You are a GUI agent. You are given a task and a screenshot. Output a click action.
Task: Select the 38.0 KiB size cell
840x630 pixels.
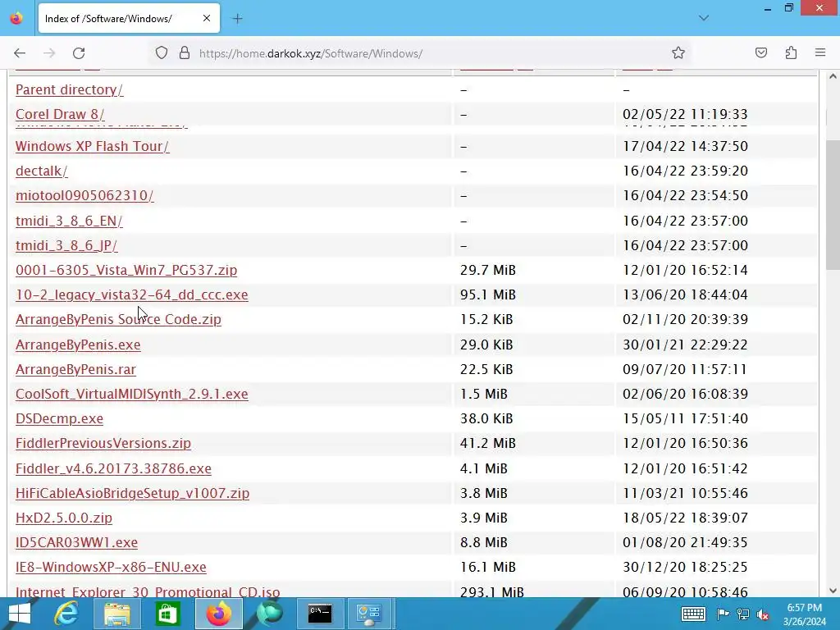click(486, 418)
